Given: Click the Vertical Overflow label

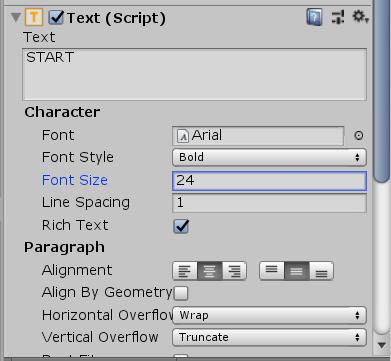Looking at the screenshot, I should [100, 337].
